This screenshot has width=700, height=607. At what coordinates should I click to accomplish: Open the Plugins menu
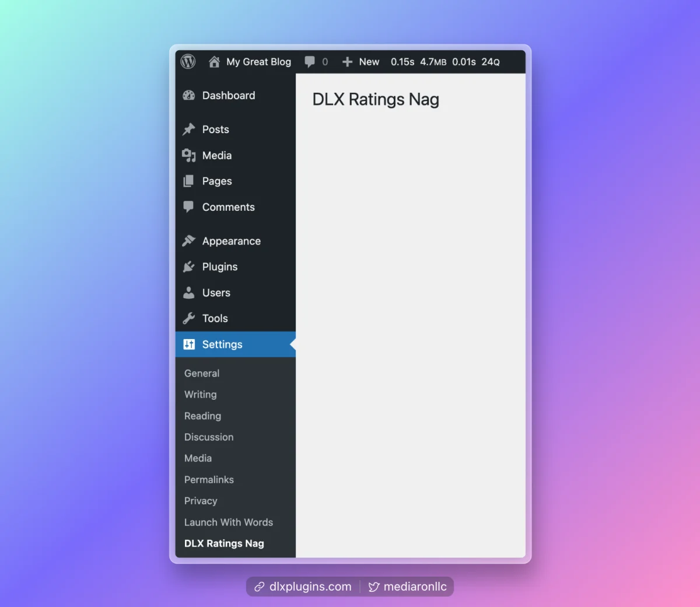point(236,267)
